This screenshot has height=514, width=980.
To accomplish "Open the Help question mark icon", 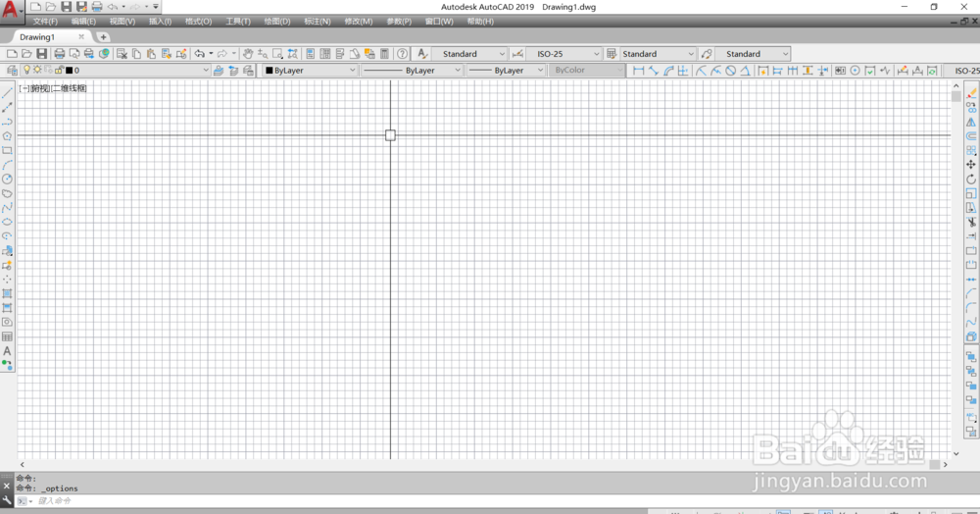I will click(403, 54).
